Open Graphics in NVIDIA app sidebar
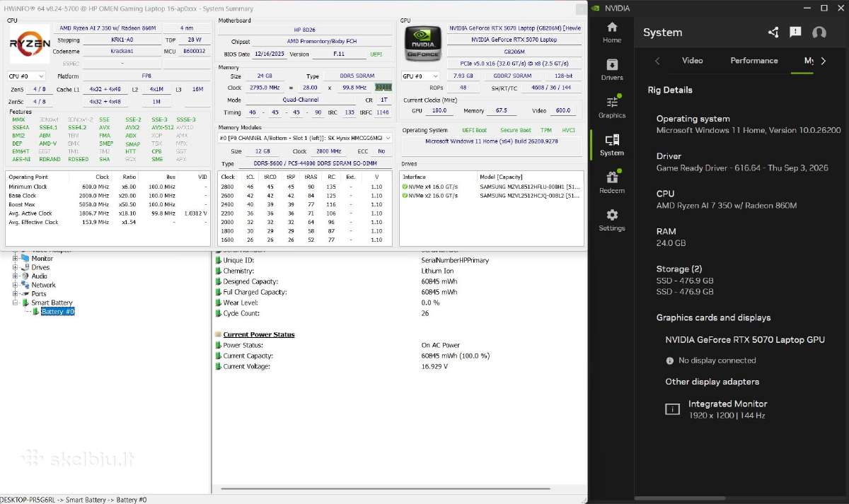 tap(611, 107)
